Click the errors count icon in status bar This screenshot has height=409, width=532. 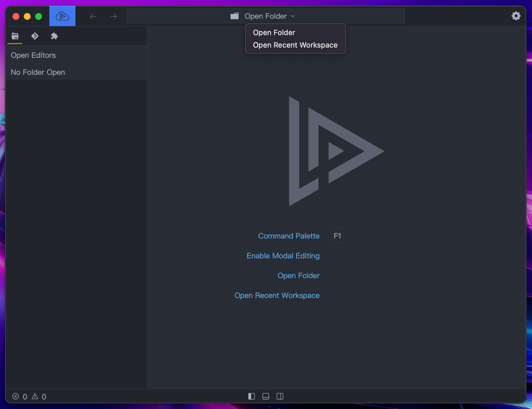16,396
